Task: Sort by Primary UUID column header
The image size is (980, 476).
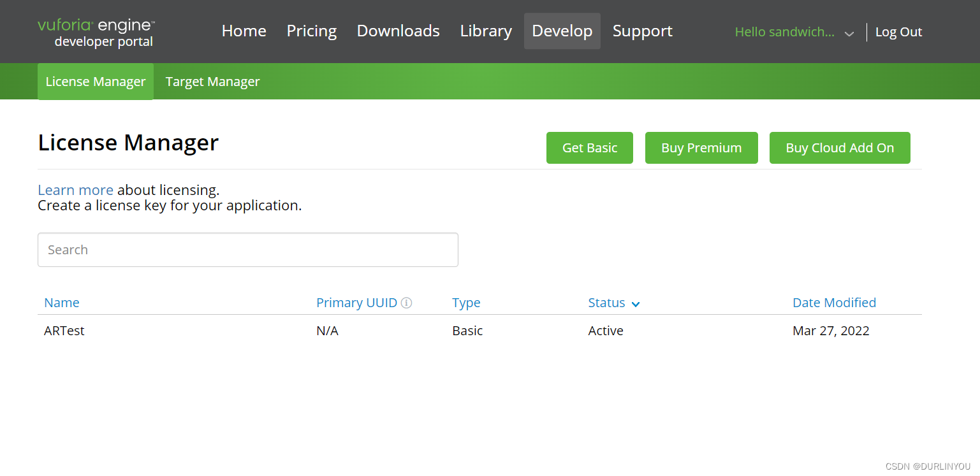Action: click(357, 303)
